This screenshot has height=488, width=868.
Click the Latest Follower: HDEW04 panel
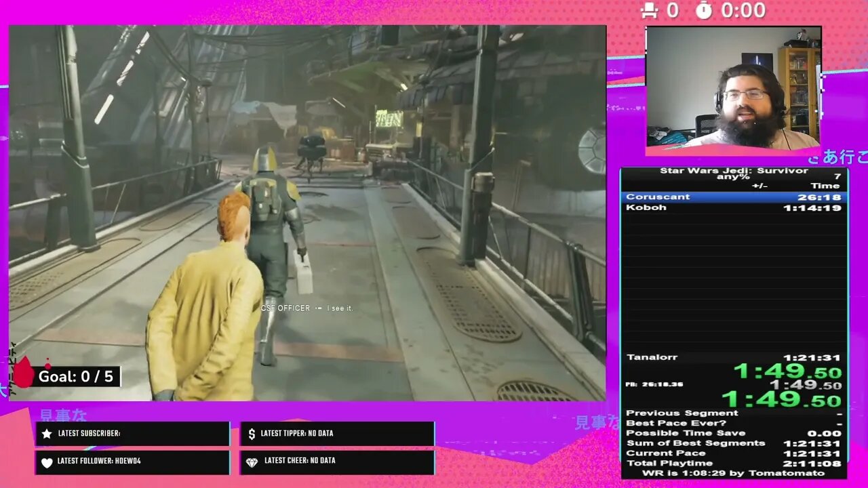coord(132,462)
